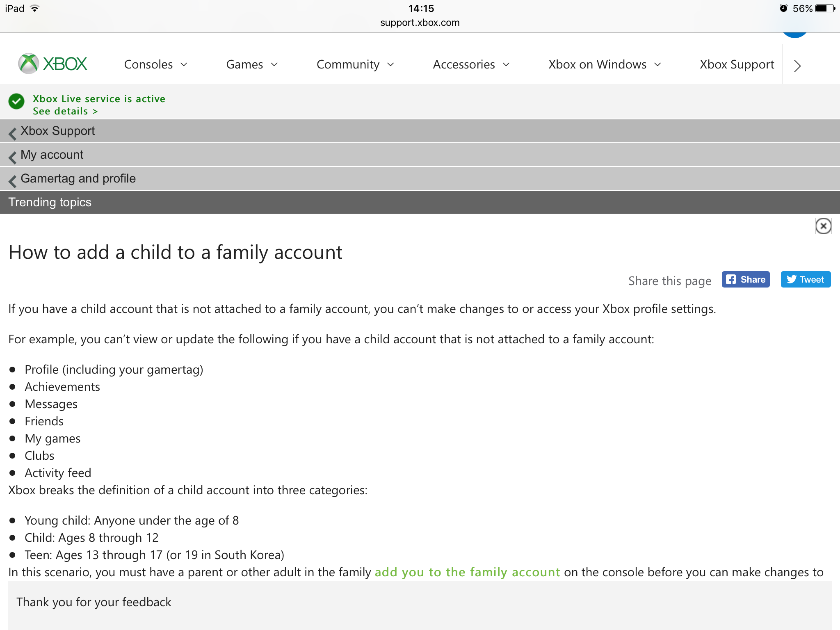Image resolution: width=840 pixels, height=630 pixels.
Task: Click the Xbox logo icon
Action: (x=29, y=64)
